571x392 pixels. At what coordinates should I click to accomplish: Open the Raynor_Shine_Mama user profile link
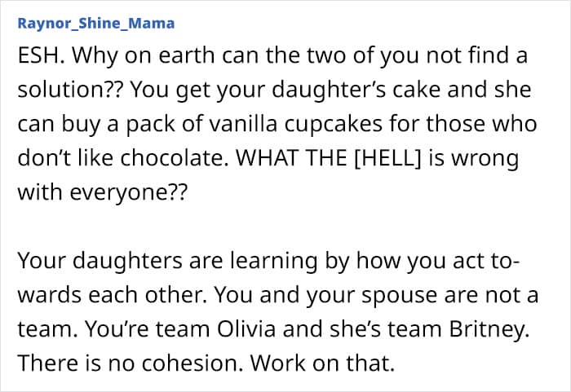click(x=96, y=24)
